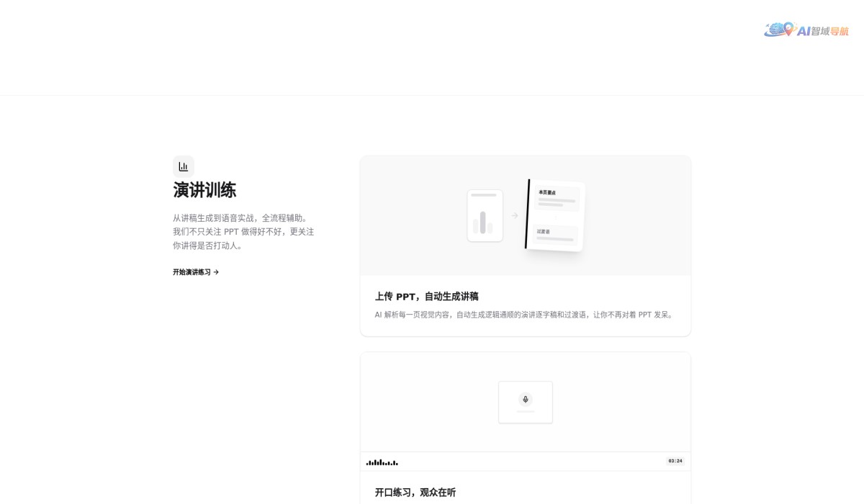Click the 过渡语 label on the script illustration
The image size is (864, 504).
point(541,232)
